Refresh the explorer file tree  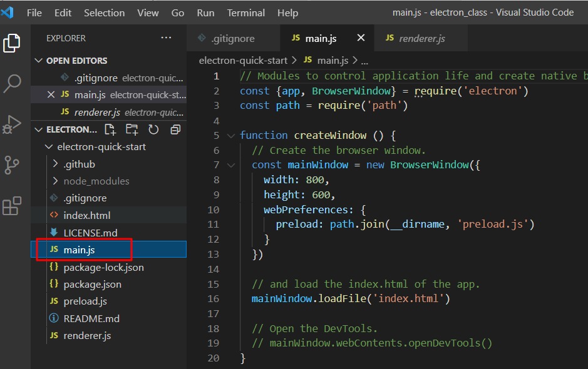(153, 129)
